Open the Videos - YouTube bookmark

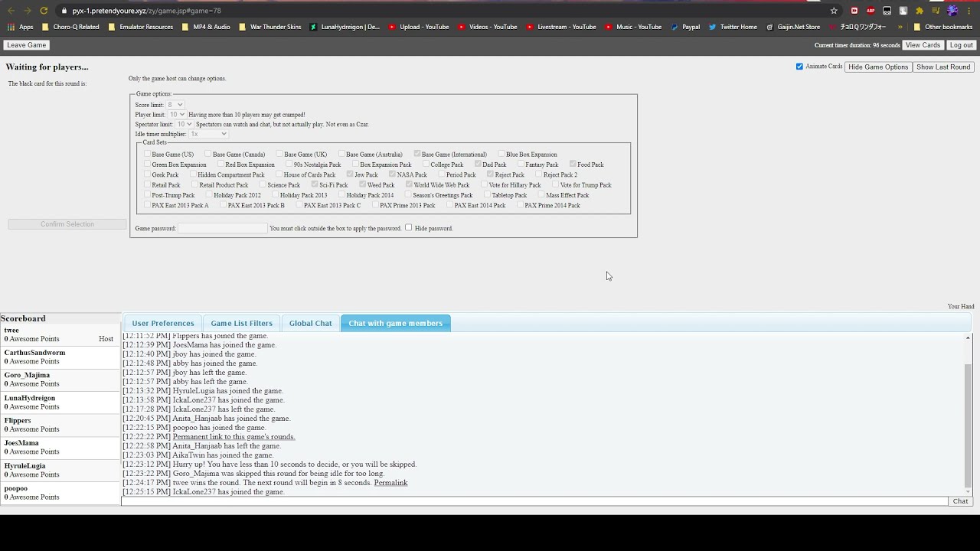click(x=488, y=27)
